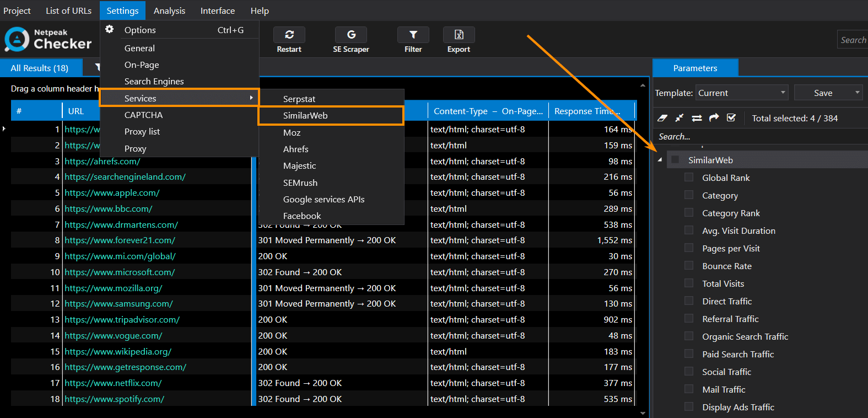
Task: Tick the Pages per Visit checkbox
Action: [689, 248]
